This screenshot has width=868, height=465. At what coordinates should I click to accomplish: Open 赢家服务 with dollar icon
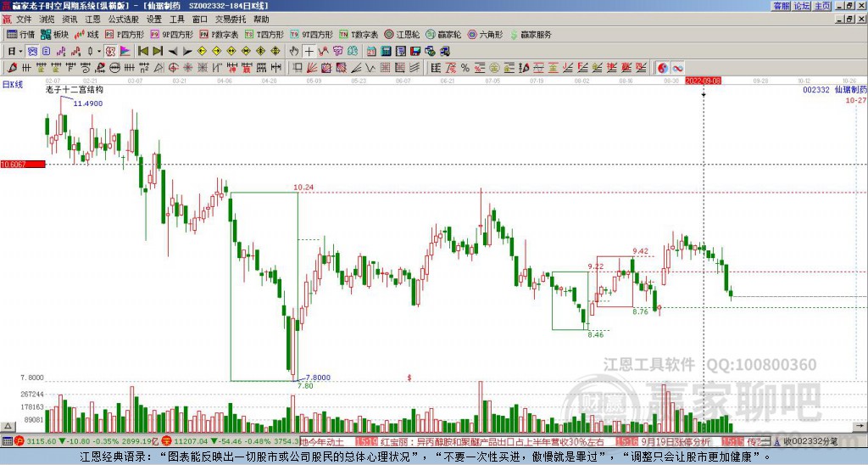tap(531, 34)
